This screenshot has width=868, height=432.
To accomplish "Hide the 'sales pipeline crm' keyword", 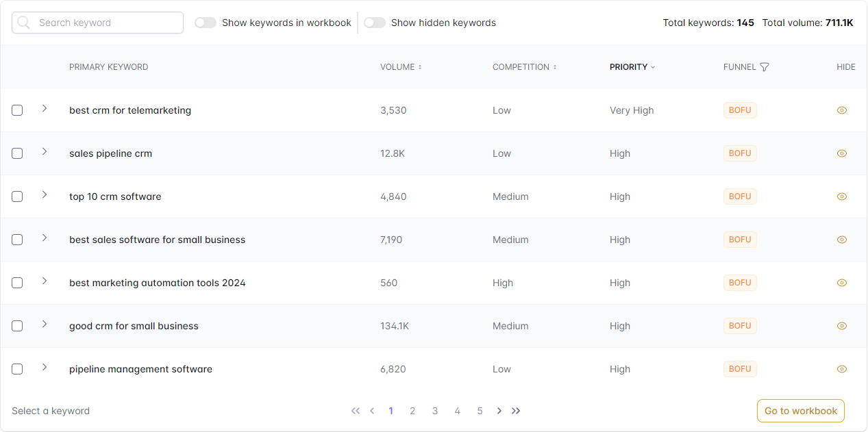I will pos(841,153).
